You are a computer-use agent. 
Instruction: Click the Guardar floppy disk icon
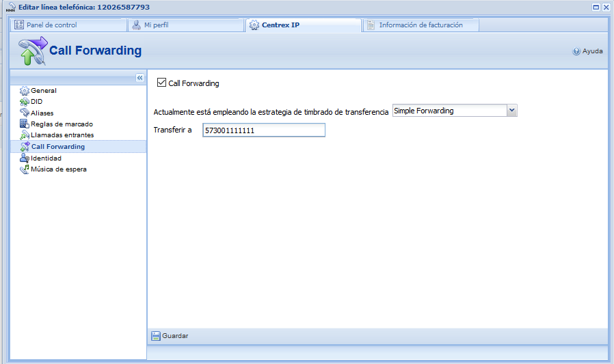pyautogui.click(x=156, y=336)
